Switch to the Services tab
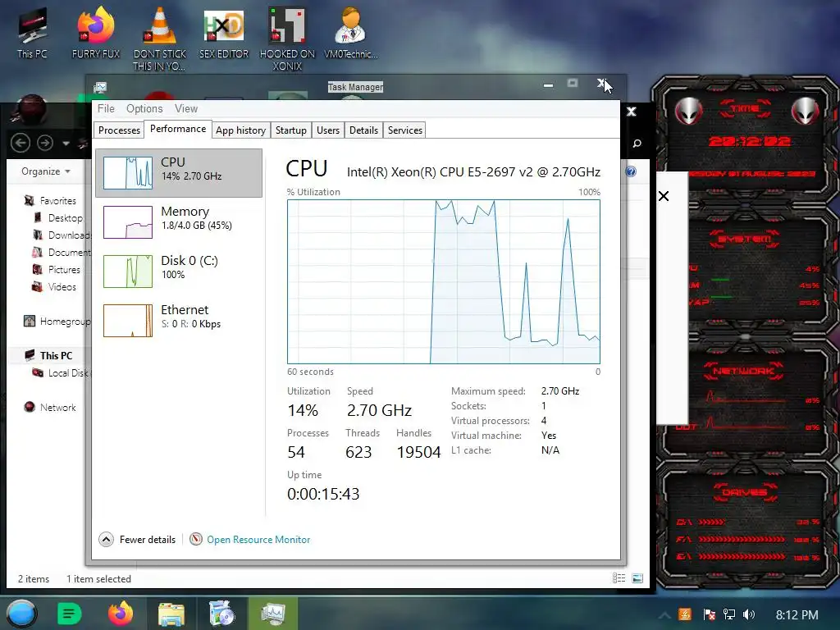 click(405, 130)
